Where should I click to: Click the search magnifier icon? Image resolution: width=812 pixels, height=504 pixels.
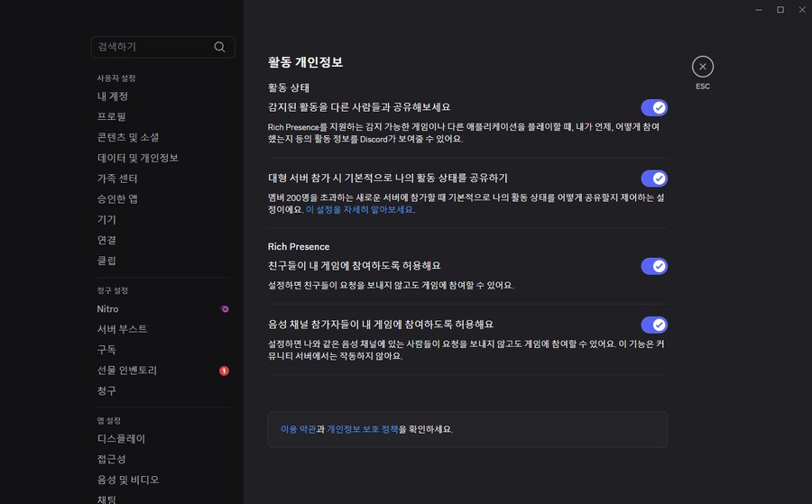pos(219,47)
